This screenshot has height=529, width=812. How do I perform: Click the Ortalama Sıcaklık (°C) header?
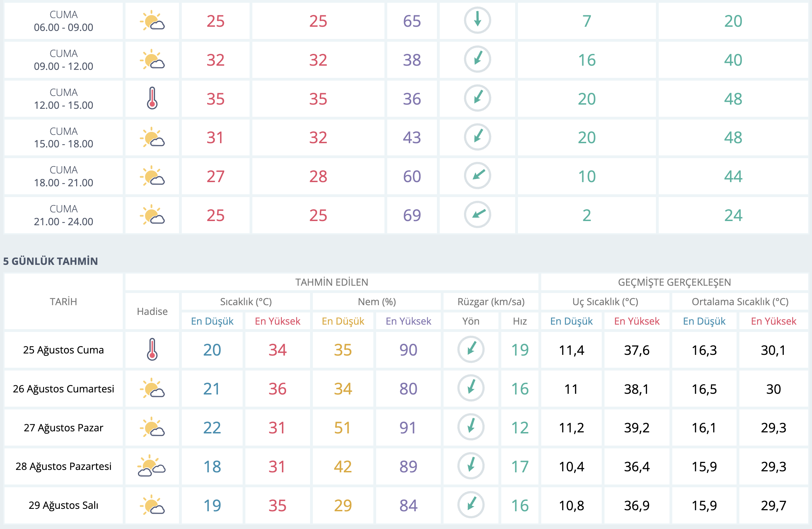[x=740, y=301]
